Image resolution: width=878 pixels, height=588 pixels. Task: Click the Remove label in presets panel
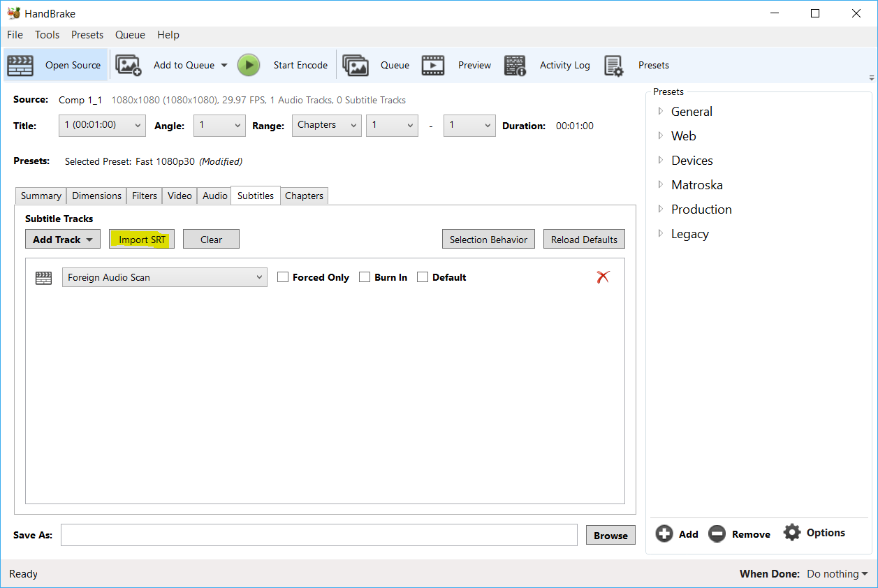[751, 534]
